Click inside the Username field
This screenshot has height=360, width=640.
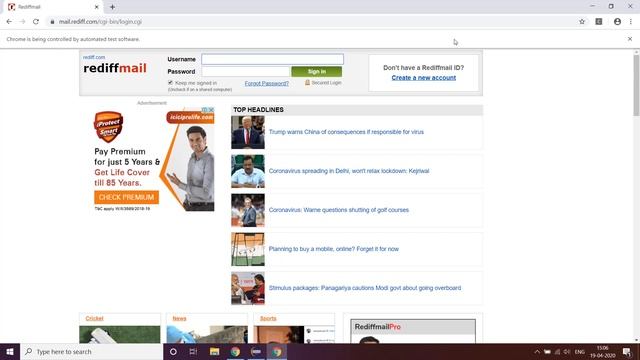[x=272, y=59]
